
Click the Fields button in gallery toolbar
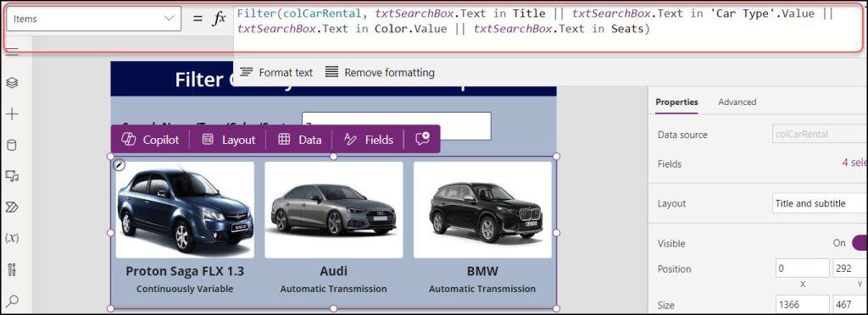click(368, 140)
